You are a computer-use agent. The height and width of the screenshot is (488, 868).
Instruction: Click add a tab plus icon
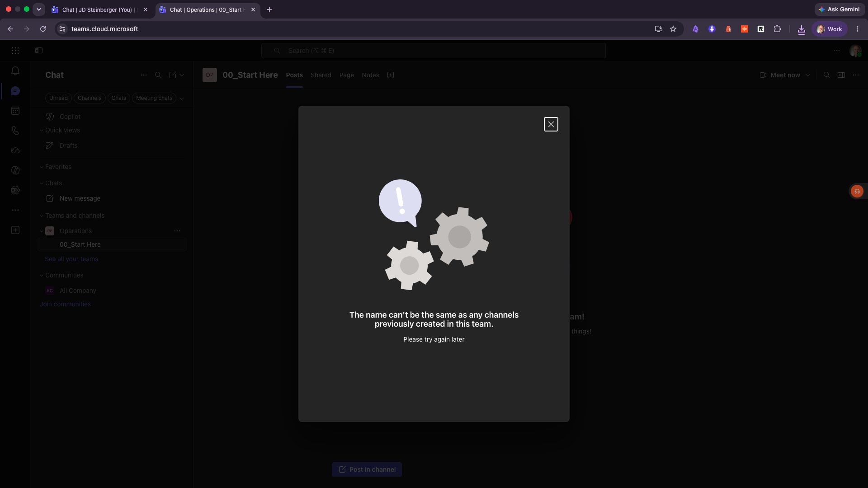(x=391, y=75)
